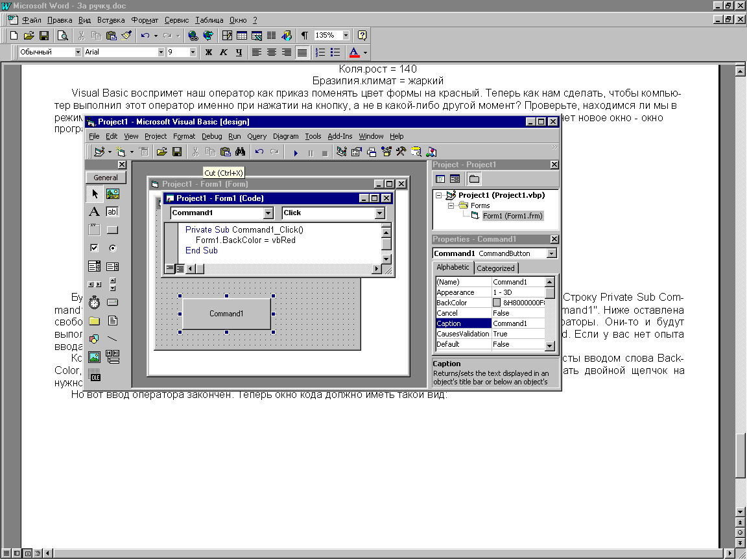Select the CheckBox tool in toolbox
The image size is (747, 560).
[94, 248]
